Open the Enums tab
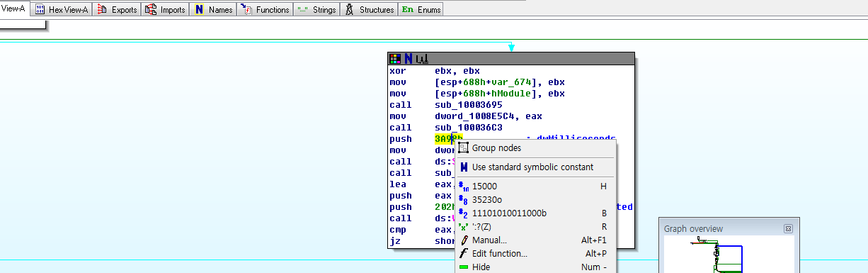 (421, 10)
